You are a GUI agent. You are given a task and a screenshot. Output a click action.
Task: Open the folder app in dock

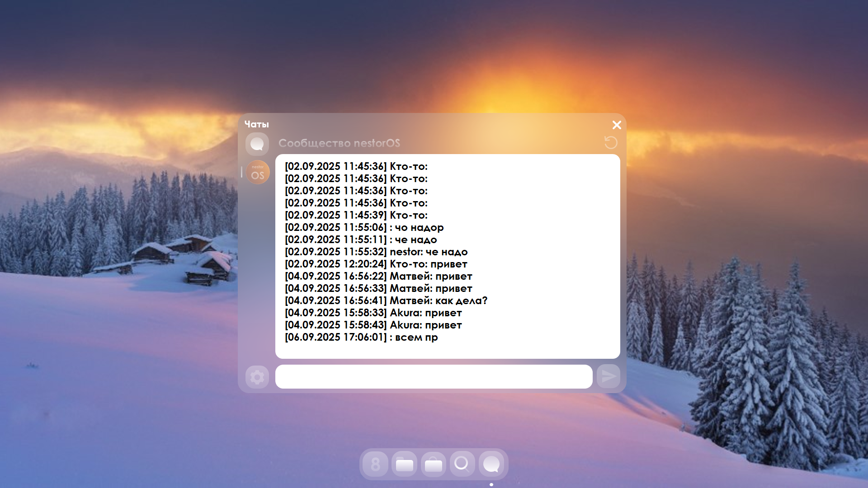405,464
